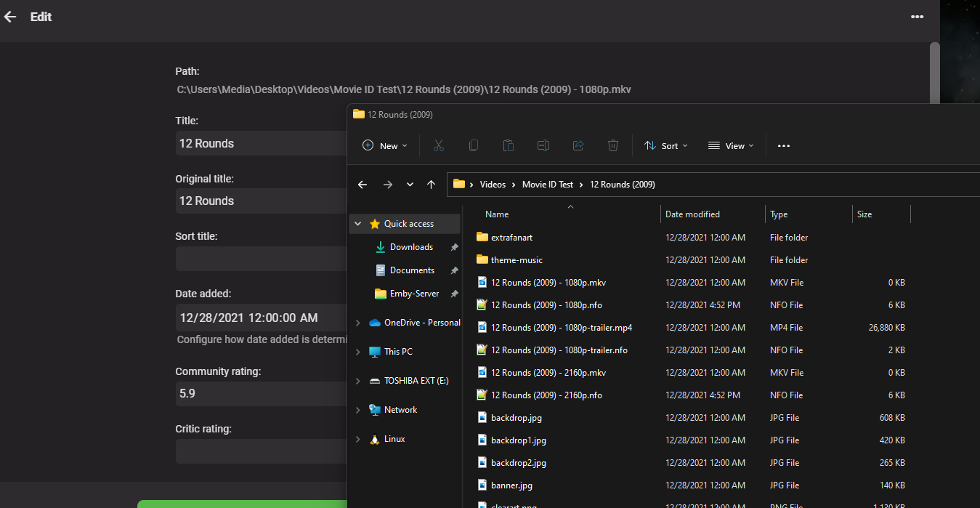Open the New dropdown in File Explorer
Screen dimensions: 980x508
tap(385, 145)
